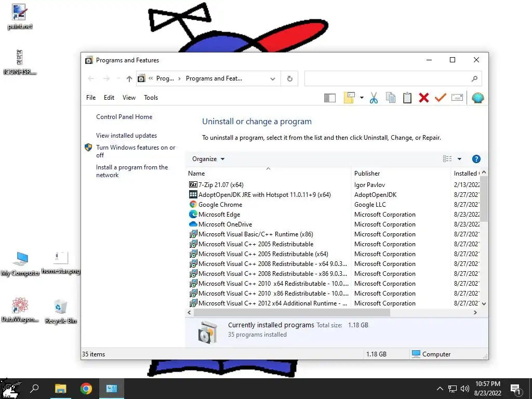532x399 pixels.
Task: Open the recent locations dropdown chevron
Action: (x=118, y=79)
